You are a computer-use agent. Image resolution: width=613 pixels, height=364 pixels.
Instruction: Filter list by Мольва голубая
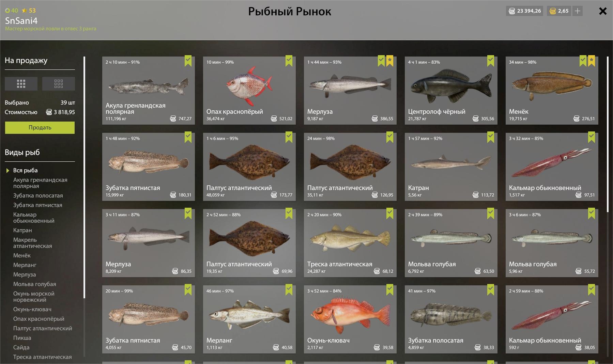point(35,284)
